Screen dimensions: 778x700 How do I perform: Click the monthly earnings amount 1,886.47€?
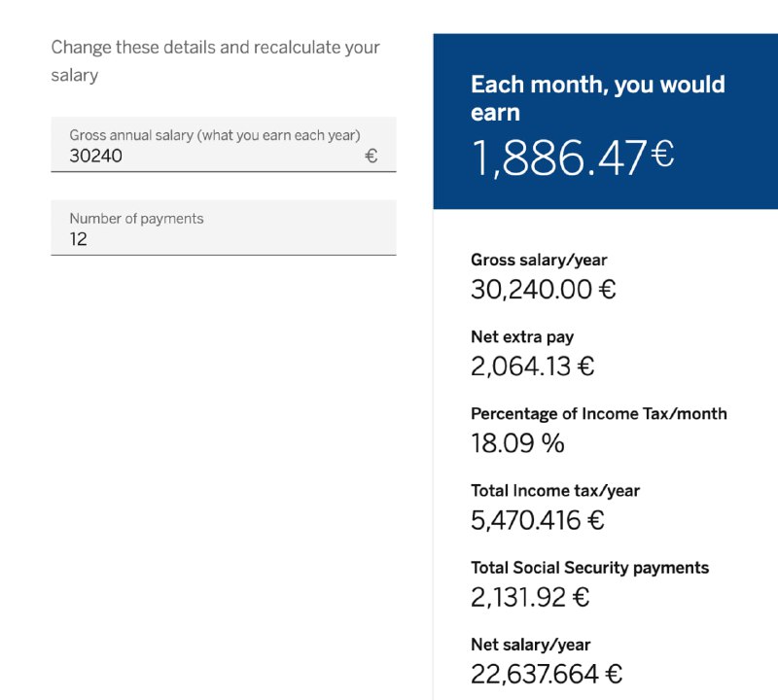573,157
